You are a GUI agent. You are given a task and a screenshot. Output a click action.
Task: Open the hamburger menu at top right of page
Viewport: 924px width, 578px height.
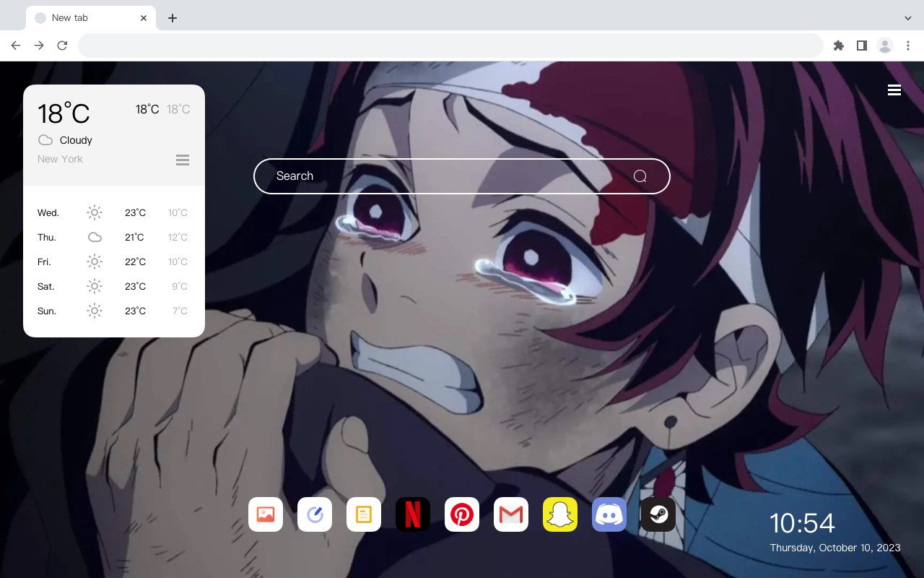(894, 90)
